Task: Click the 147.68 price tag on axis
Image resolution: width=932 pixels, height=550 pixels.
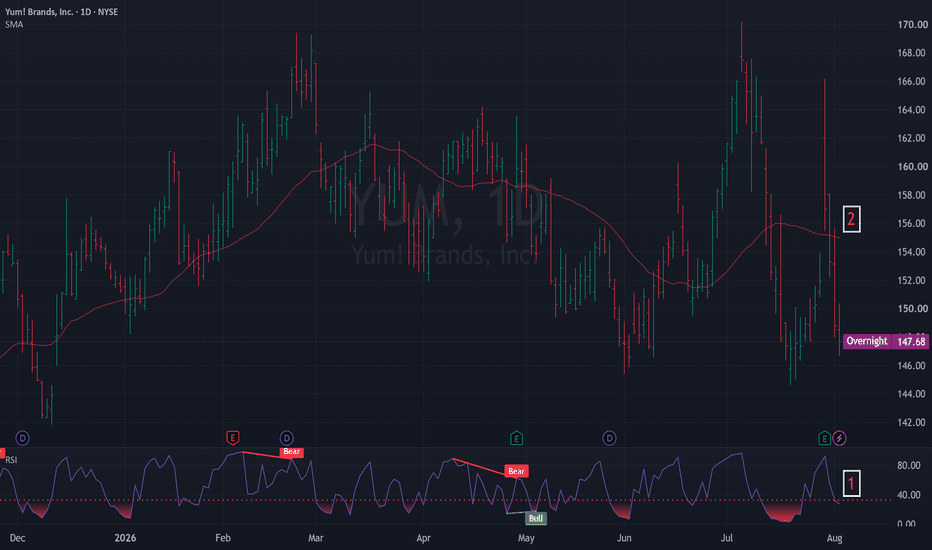Action: 911,341
